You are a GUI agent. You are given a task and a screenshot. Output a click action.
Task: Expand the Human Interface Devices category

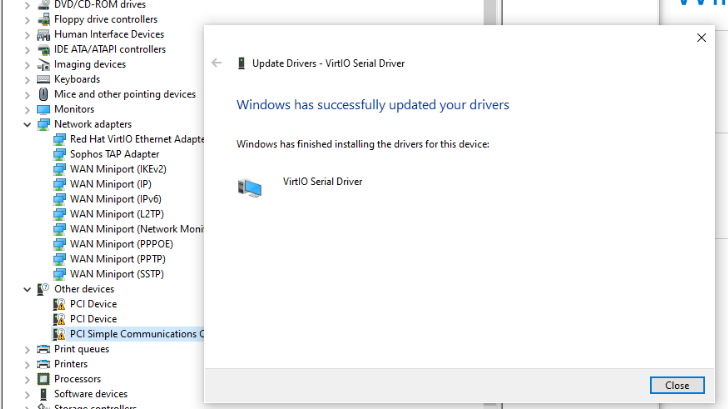[27, 34]
